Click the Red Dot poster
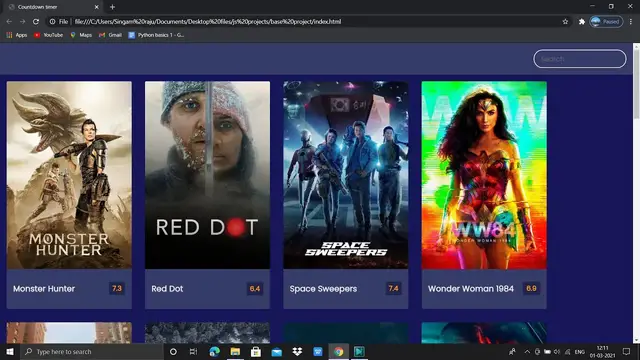This screenshot has height=360, width=640. (x=207, y=175)
